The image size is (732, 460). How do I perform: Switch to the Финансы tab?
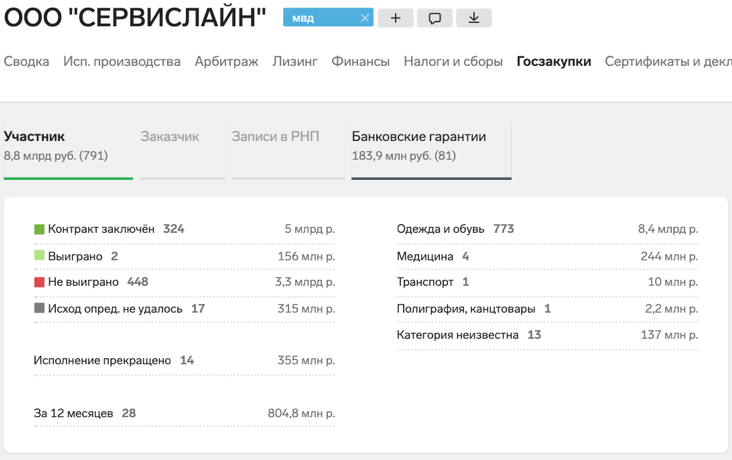tap(360, 61)
